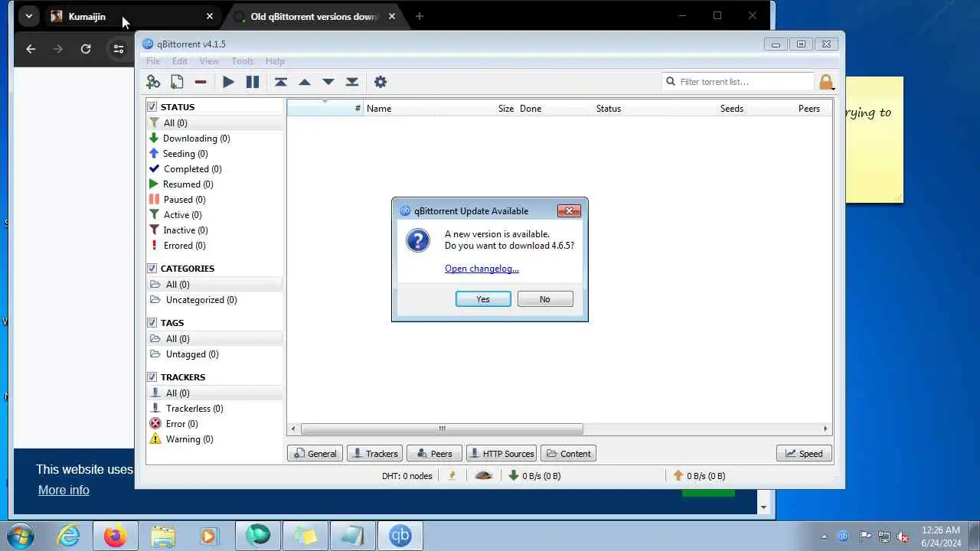Click the browser reload icon
Image resolution: width=980 pixels, height=551 pixels.
pos(86,49)
